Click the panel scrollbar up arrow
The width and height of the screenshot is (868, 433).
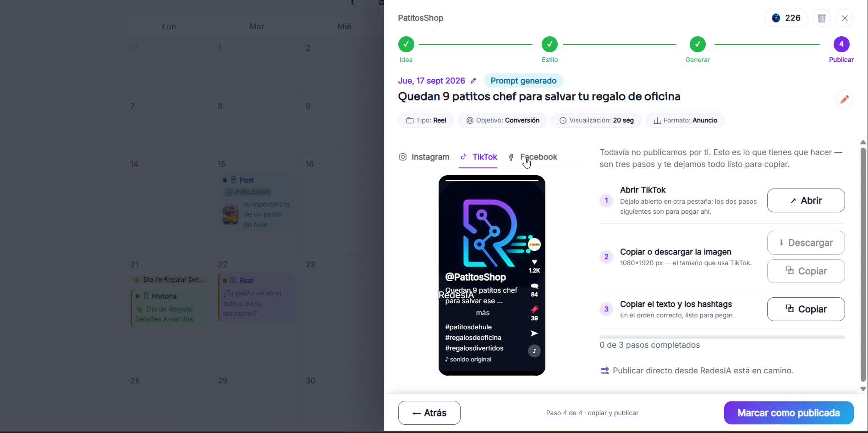tap(863, 142)
